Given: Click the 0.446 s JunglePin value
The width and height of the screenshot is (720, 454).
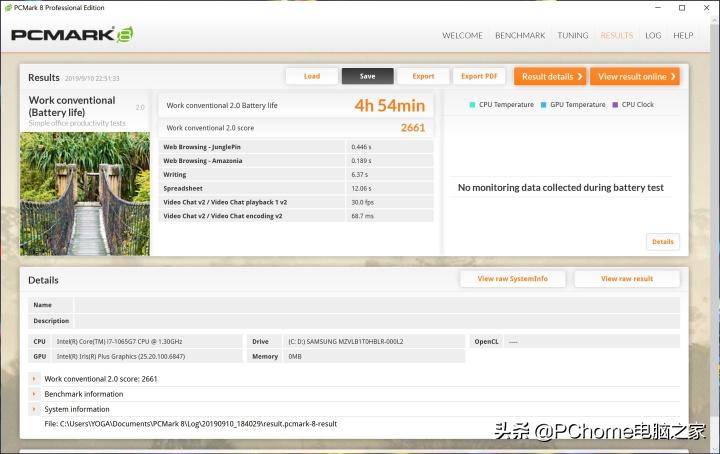Looking at the screenshot, I should tap(361, 147).
